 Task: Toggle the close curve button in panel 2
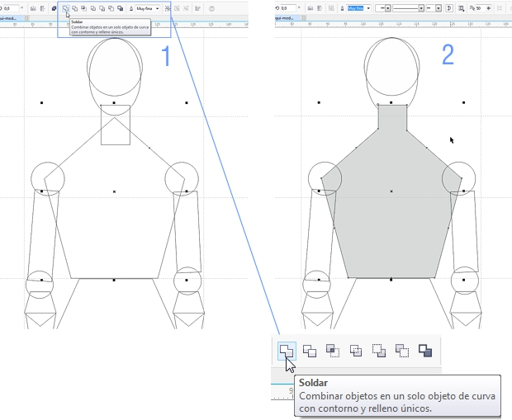point(449,8)
